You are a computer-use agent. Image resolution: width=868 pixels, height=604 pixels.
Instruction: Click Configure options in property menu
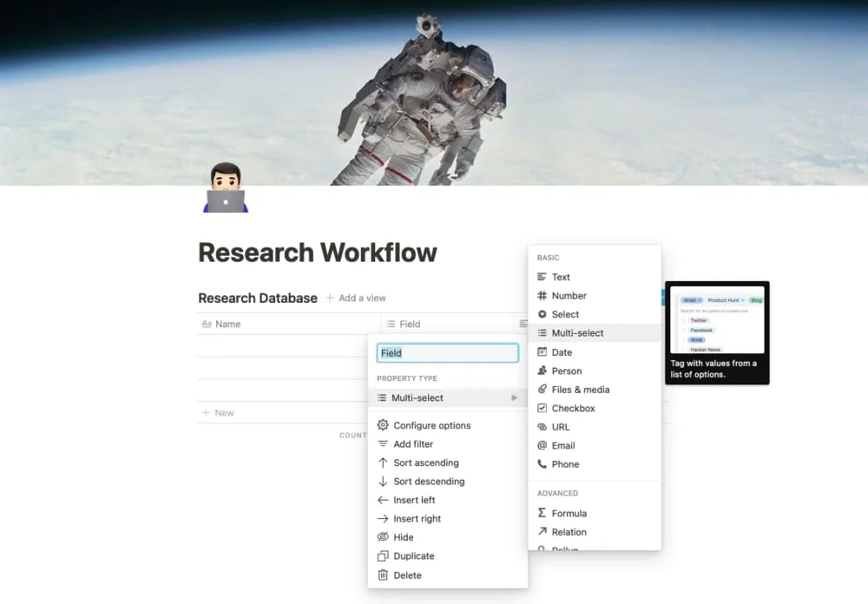[x=447, y=425]
